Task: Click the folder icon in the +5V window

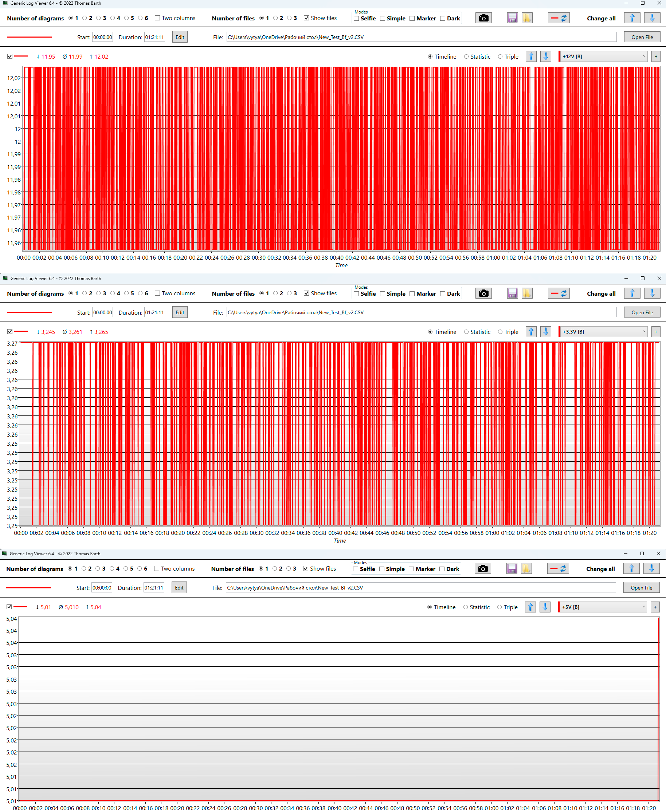Action: 526,568
